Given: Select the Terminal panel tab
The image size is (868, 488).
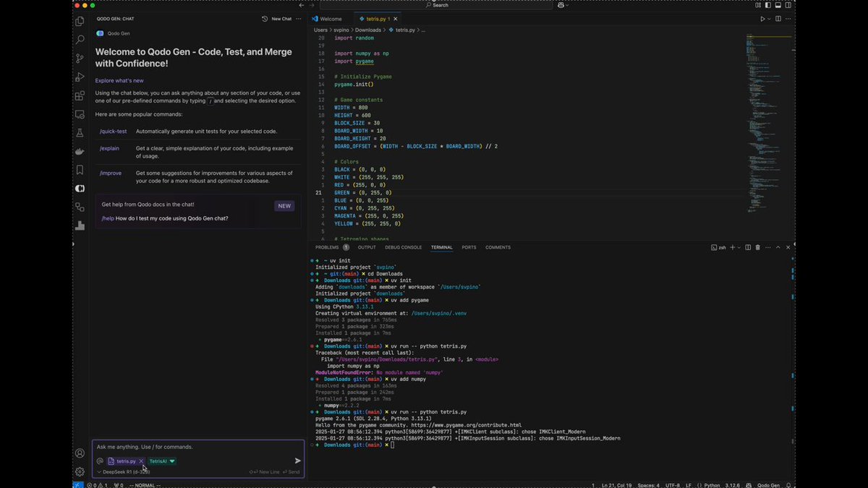Looking at the screenshot, I should point(442,247).
